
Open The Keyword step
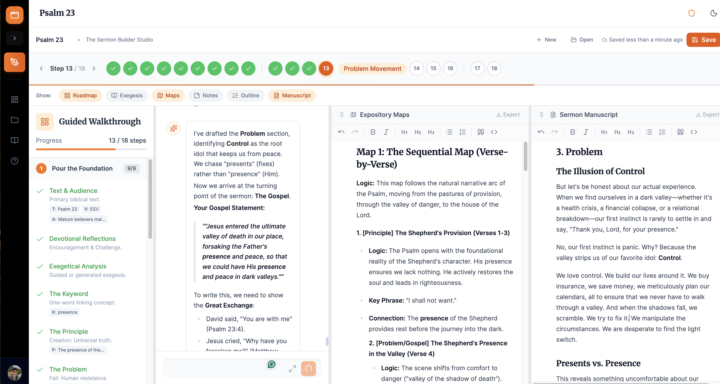pos(68,294)
